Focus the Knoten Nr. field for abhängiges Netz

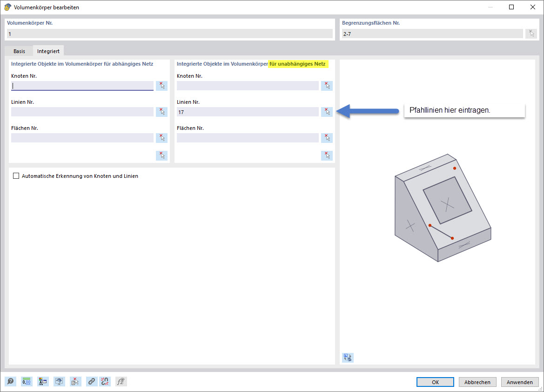tap(82, 86)
